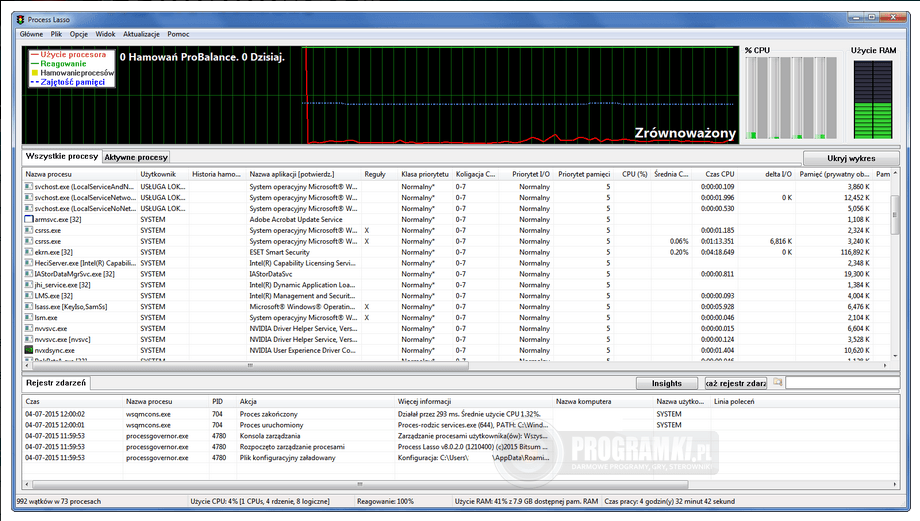
Task: Sort event log by the Czas column header
Action: [x=73, y=401]
